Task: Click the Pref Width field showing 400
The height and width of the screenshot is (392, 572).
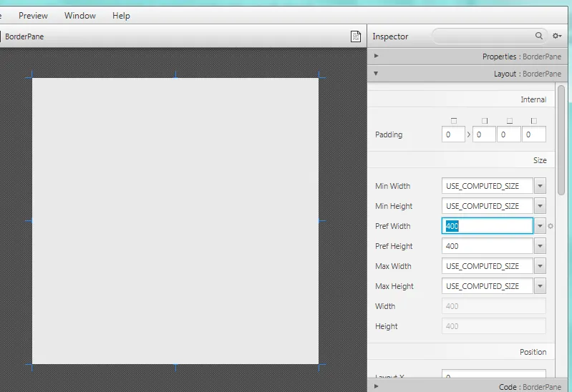Action: click(488, 226)
